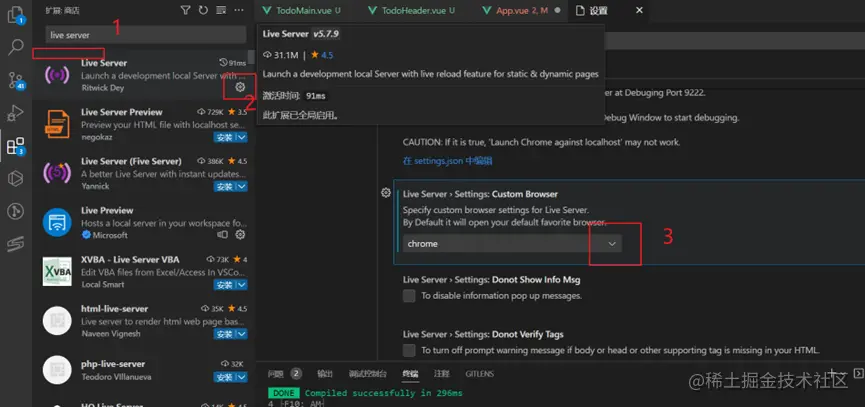865x407 pixels.
Task: Open install dropdown arrow for Five Server
Action: click(242, 186)
